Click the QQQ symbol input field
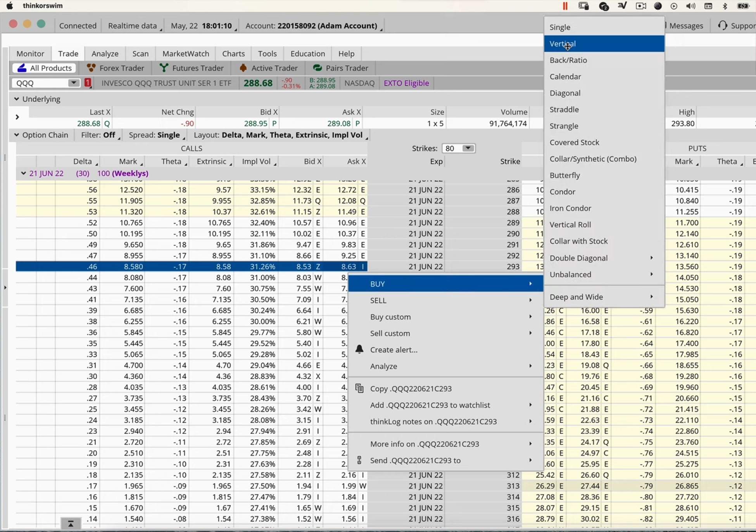Screen dimensions: 756x532 41,83
